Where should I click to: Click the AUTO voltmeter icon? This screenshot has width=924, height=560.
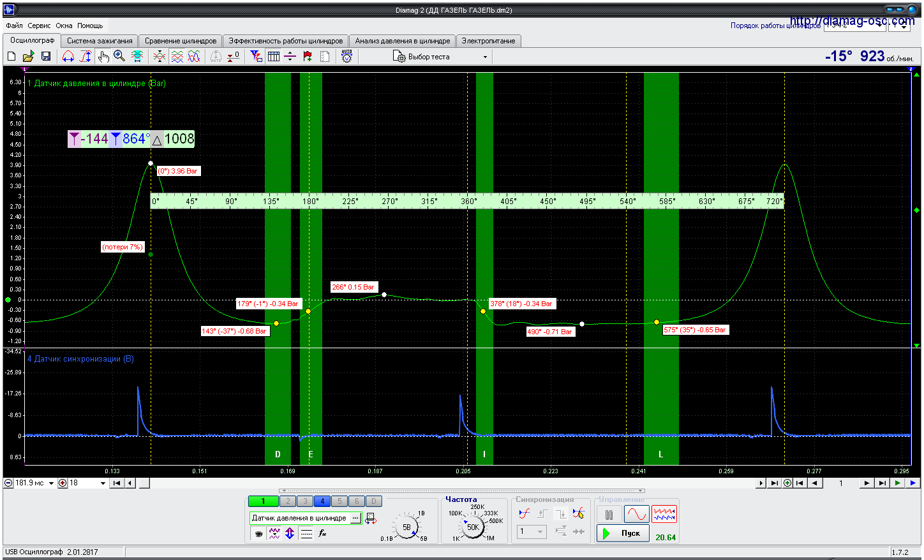(347, 56)
